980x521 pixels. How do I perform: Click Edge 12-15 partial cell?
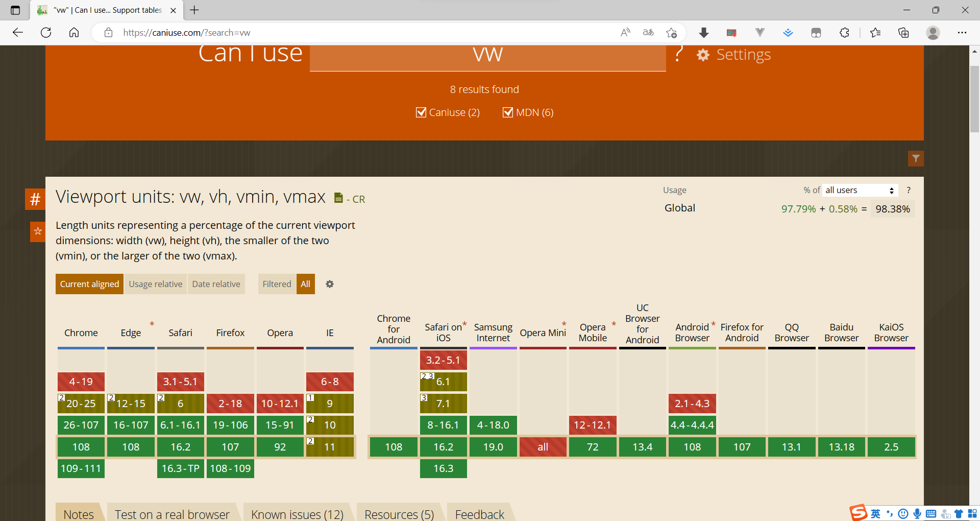click(131, 404)
